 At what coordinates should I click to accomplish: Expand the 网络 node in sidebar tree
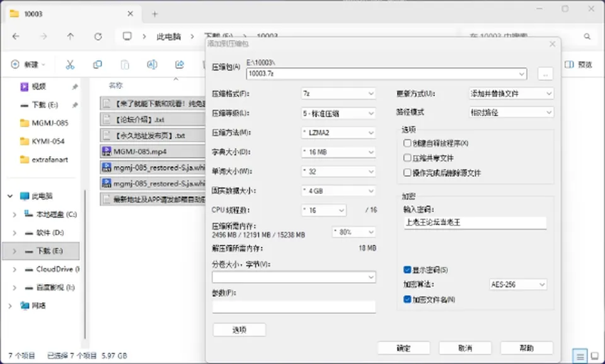[x=10, y=306]
